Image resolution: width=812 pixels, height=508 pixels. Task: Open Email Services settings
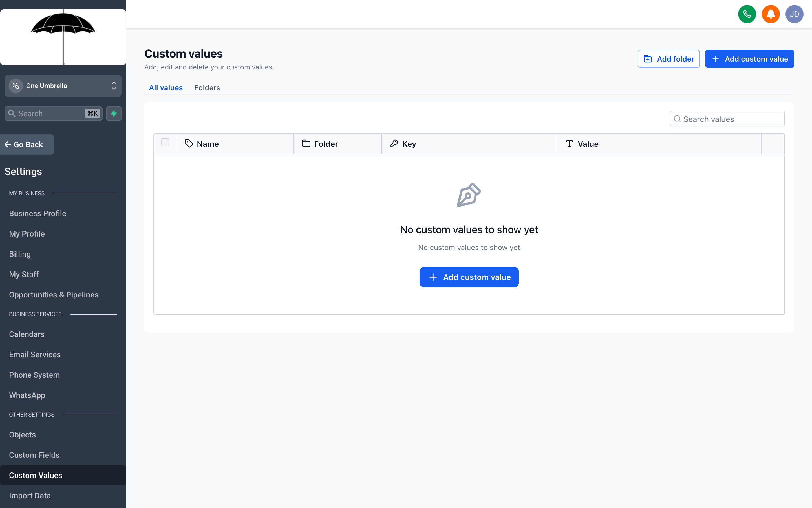coord(35,354)
